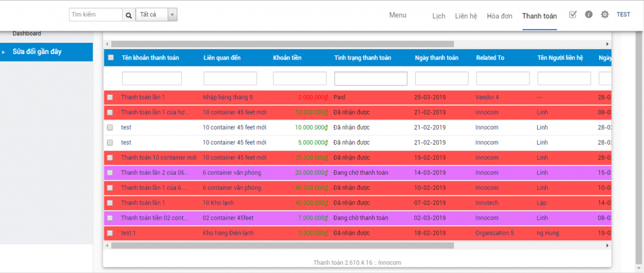The height and width of the screenshot is (273, 644).
Task: Sort by Liên quan đến column
Action: click(x=222, y=58)
